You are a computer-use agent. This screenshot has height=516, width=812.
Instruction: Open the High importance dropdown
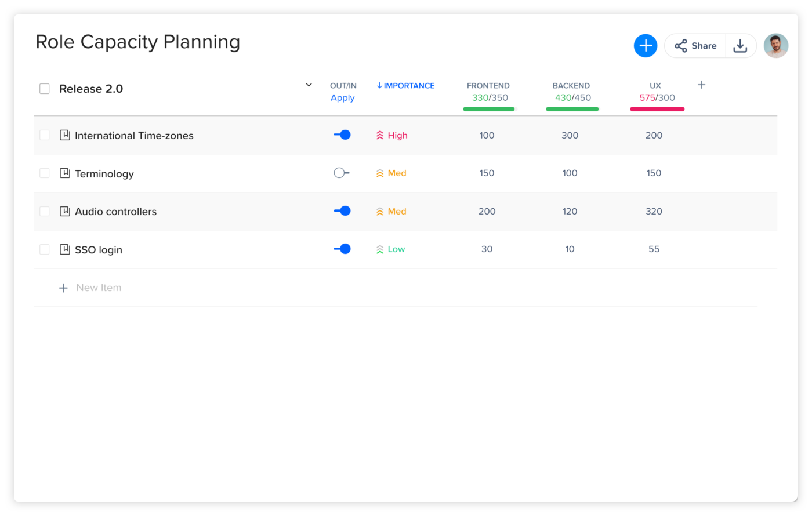(x=392, y=135)
